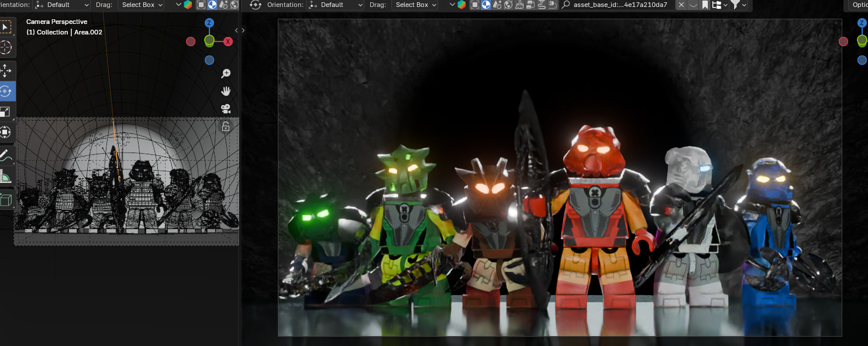Viewport: 868px width, 346px height.
Task: Select the Add Cube tool
Action: point(6,200)
